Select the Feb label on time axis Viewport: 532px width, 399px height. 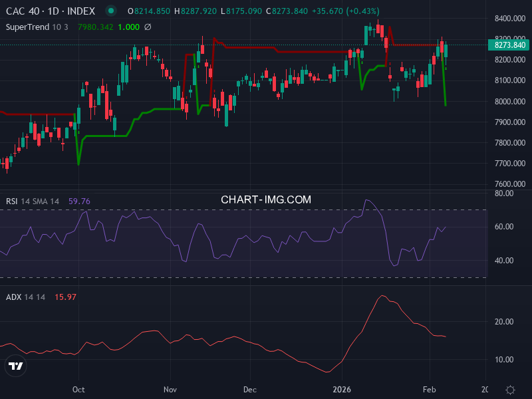coord(430,390)
